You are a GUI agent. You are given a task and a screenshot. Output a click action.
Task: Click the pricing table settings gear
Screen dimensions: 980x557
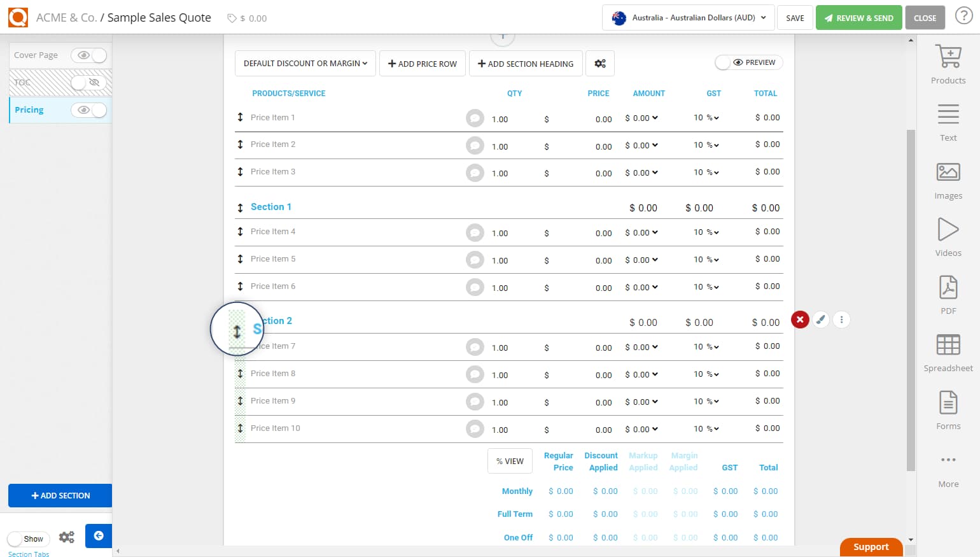coord(600,63)
